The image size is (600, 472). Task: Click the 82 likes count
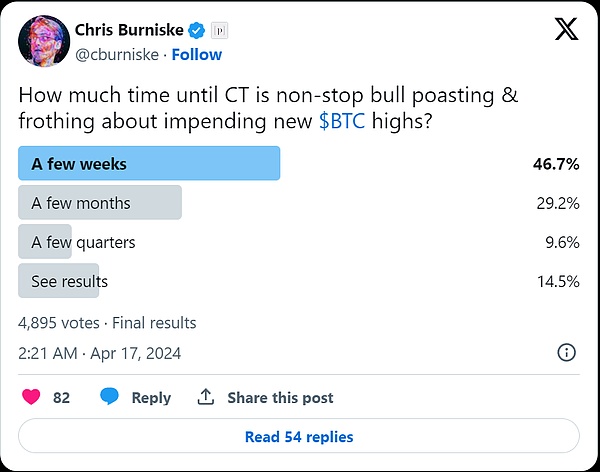(x=61, y=397)
